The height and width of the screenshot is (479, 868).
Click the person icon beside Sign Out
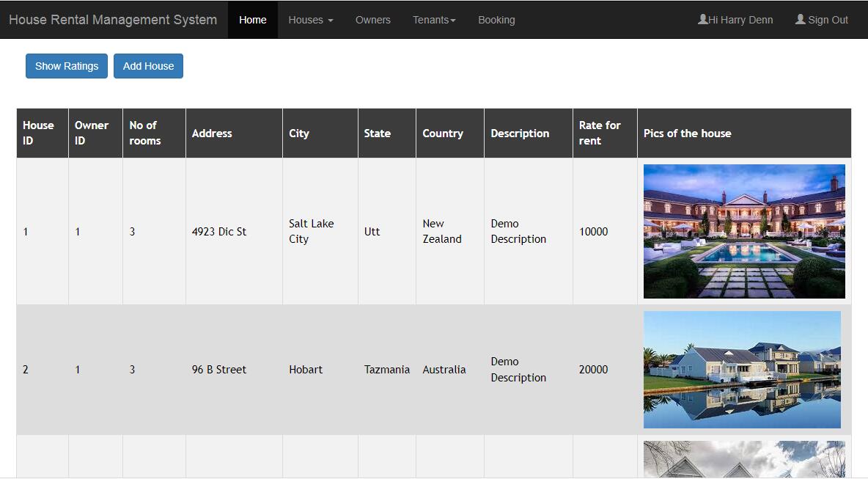[x=800, y=20]
